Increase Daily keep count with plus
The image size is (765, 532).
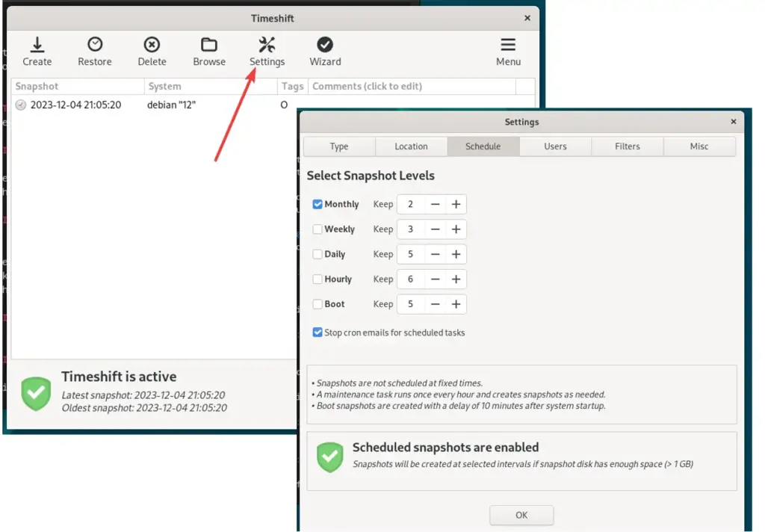(456, 254)
